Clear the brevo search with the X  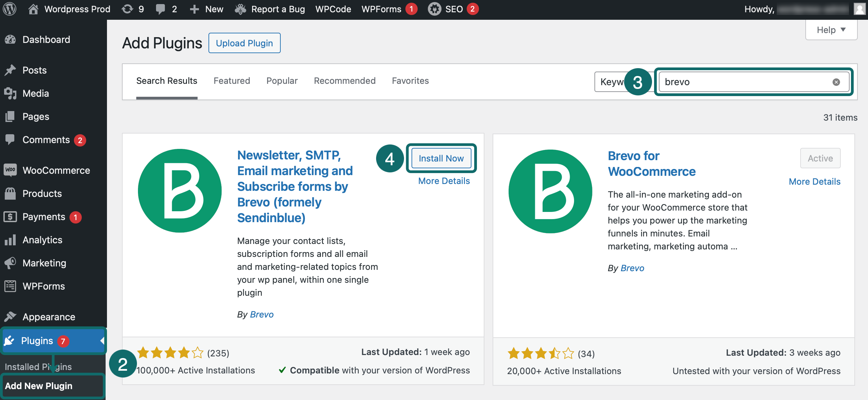pos(836,82)
